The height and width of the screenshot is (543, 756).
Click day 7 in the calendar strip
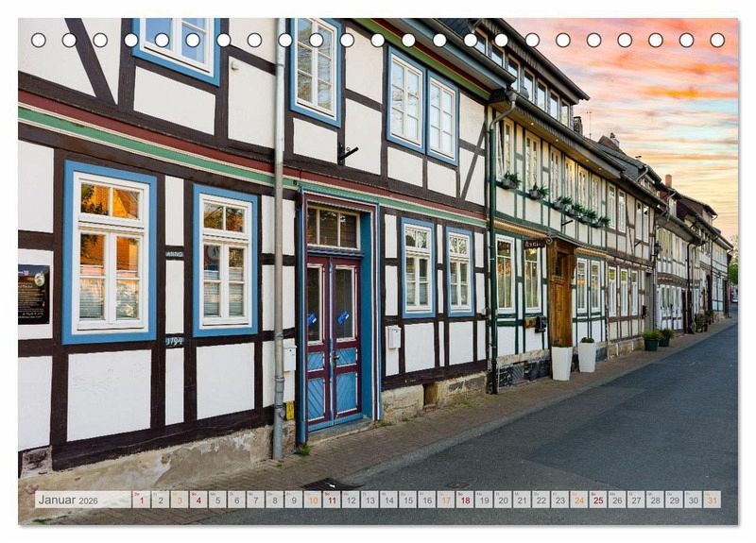(255, 500)
